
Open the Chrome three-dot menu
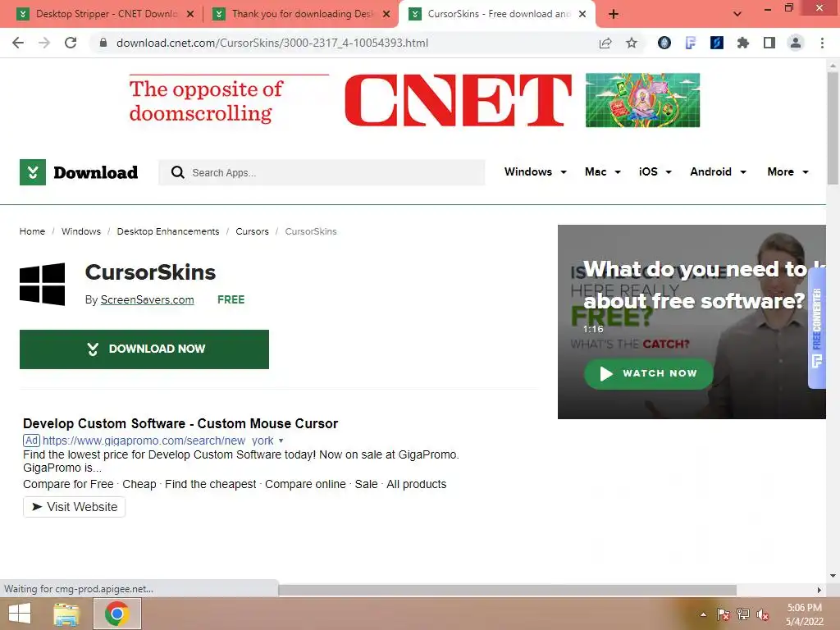[x=822, y=43]
